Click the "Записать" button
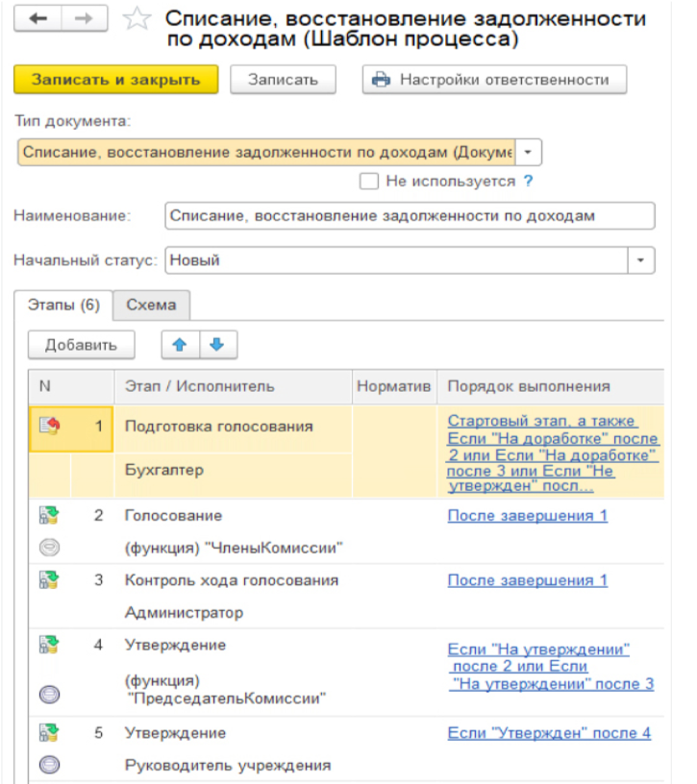Viewport: 697px width, 784px height. 282,80
